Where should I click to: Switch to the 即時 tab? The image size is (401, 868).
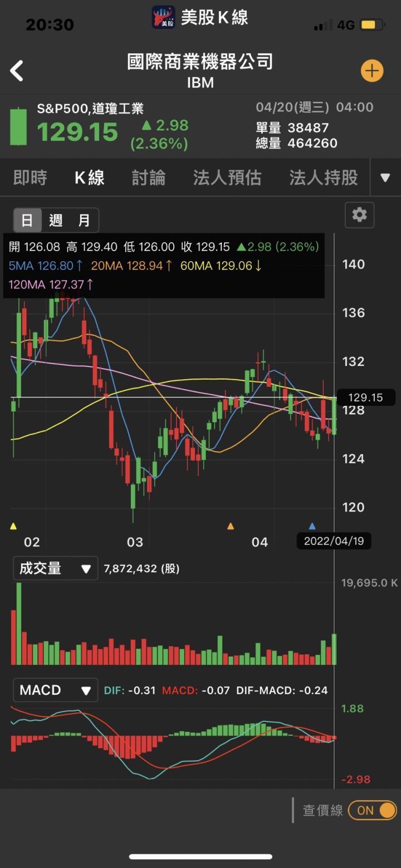[30, 178]
